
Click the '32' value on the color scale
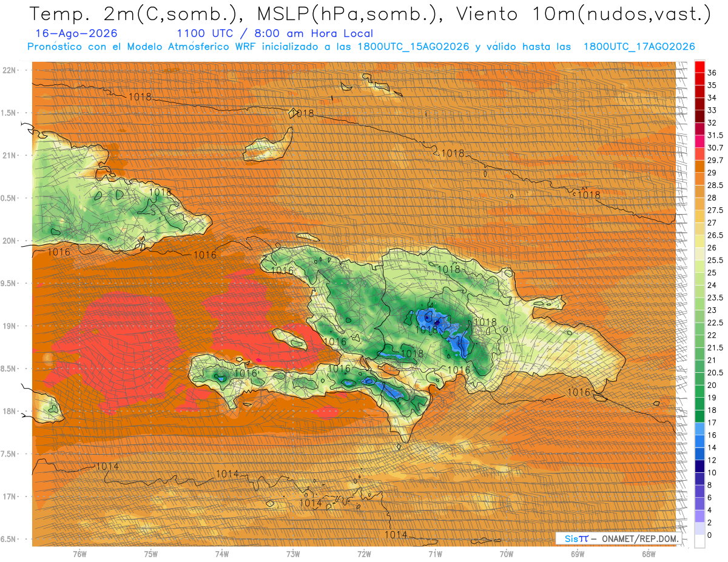click(x=712, y=122)
